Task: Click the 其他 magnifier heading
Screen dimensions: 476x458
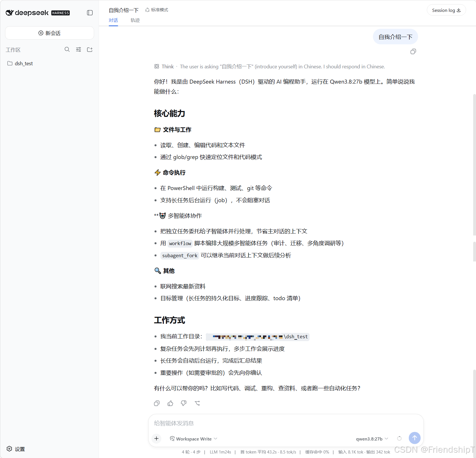Action: pyautogui.click(x=164, y=271)
